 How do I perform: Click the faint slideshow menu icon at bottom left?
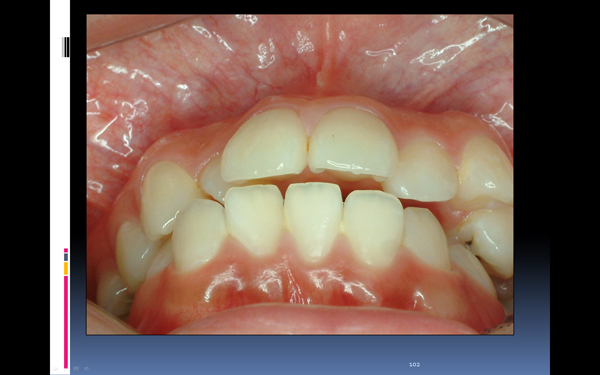76,368
